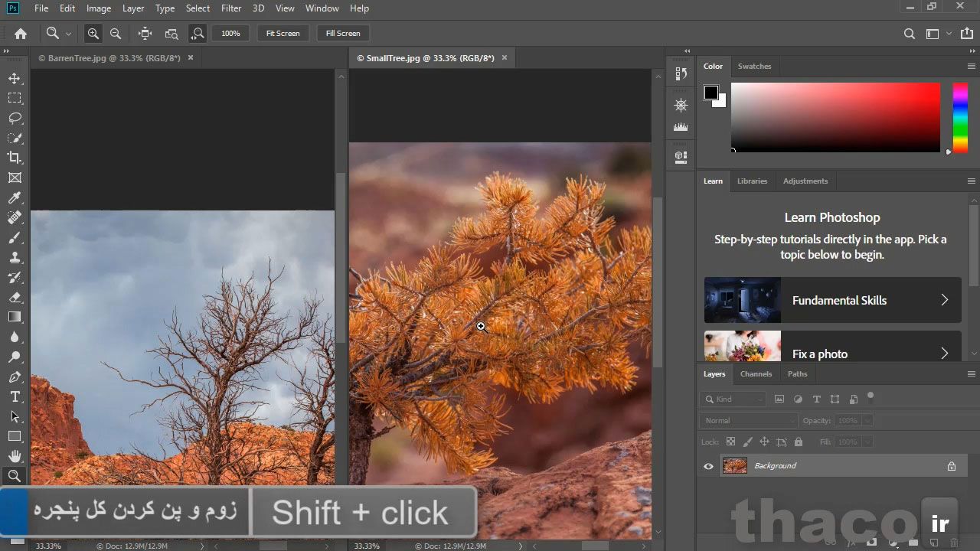The height and width of the screenshot is (551, 980).
Task: Open Zoom tool preset picker dropdown
Action: (68, 34)
